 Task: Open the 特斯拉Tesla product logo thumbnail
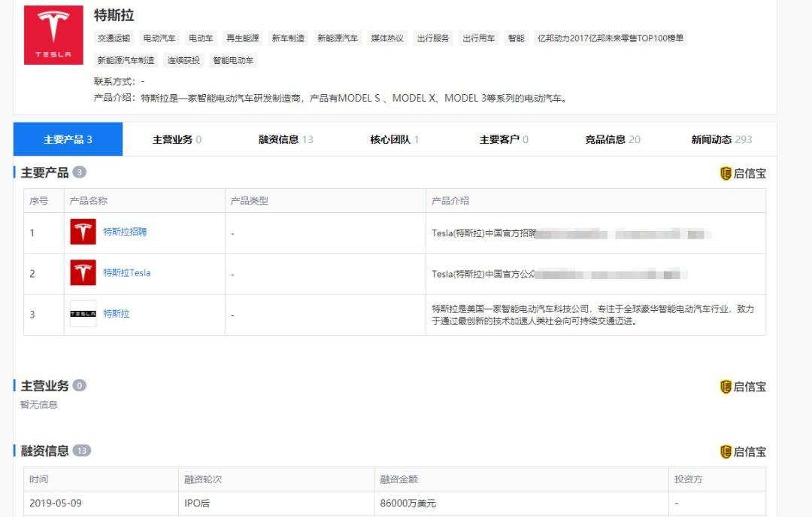point(83,272)
